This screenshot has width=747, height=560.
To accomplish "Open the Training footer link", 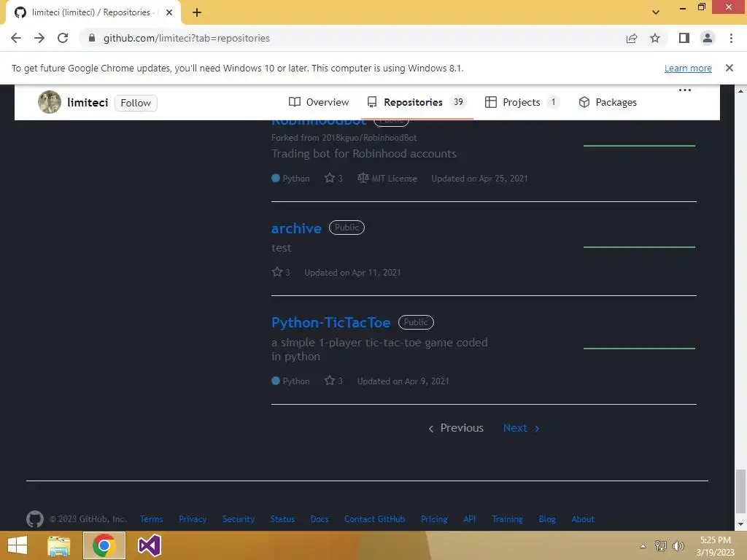I will 507,519.
